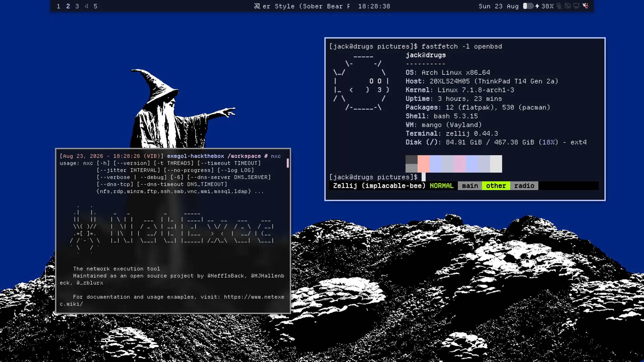Click the scrollbar in the exegol terminal
644x362 pixels.
[x=288, y=163]
